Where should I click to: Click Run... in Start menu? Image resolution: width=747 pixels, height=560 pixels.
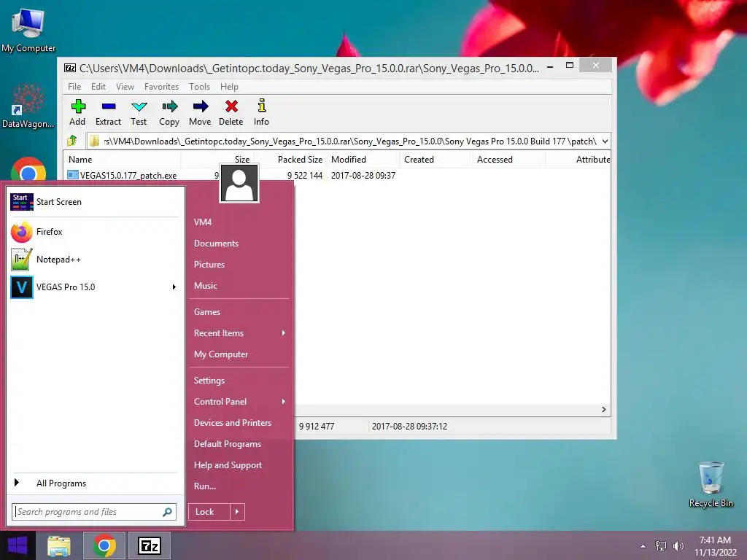pos(205,486)
